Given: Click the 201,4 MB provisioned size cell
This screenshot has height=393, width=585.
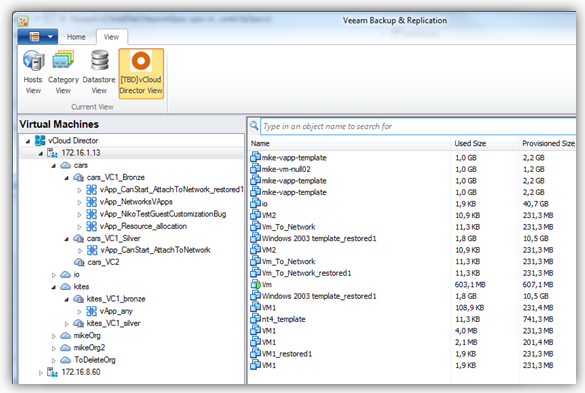Looking at the screenshot, I should click(538, 343).
